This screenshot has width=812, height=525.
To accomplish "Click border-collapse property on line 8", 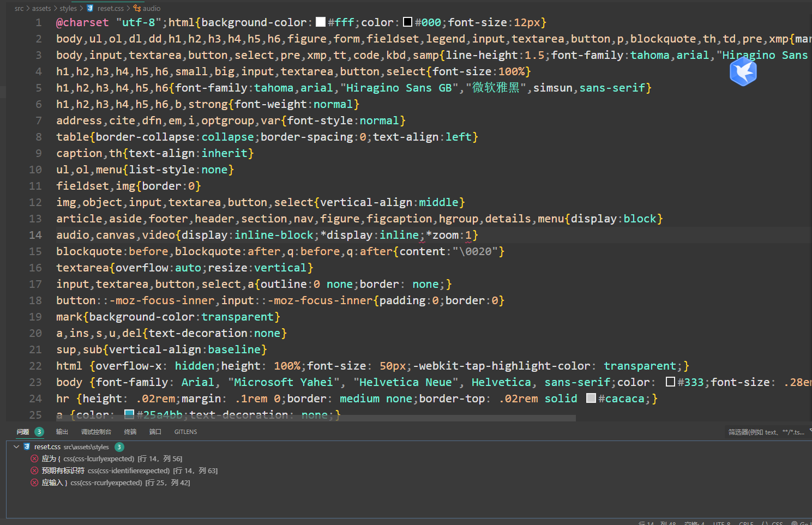I will coord(145,137).
